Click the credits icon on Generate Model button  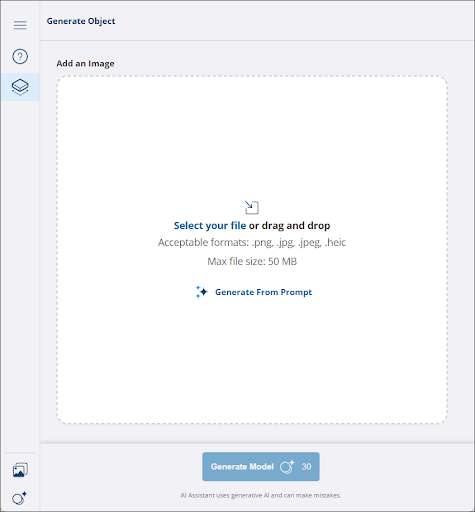click(287, 467)
